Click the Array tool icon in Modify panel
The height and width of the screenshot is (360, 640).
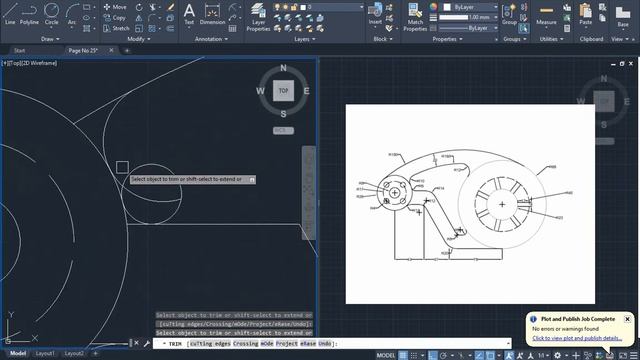[152, 28]
